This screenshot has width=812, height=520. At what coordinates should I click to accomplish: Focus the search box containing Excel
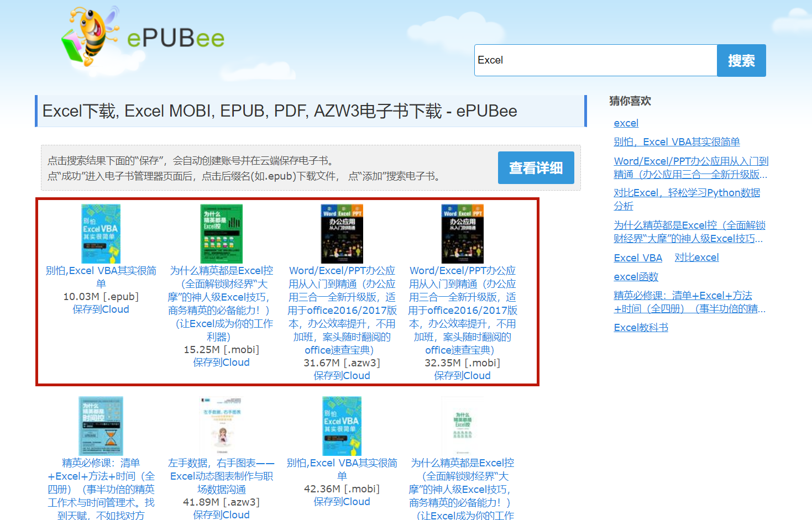coord(595,60)
